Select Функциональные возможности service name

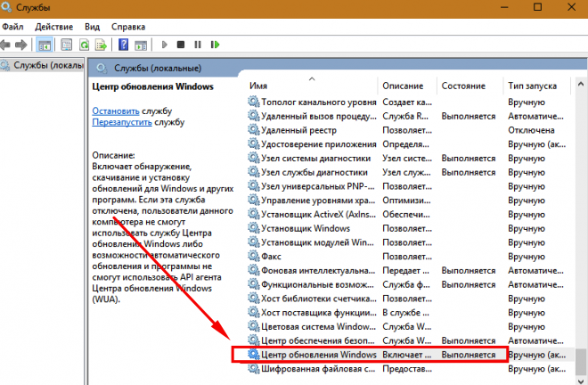click(x=317, y=284)
